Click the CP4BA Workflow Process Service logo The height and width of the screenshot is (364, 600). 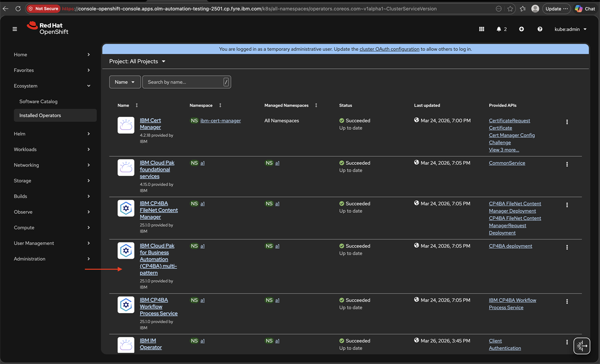126,305
